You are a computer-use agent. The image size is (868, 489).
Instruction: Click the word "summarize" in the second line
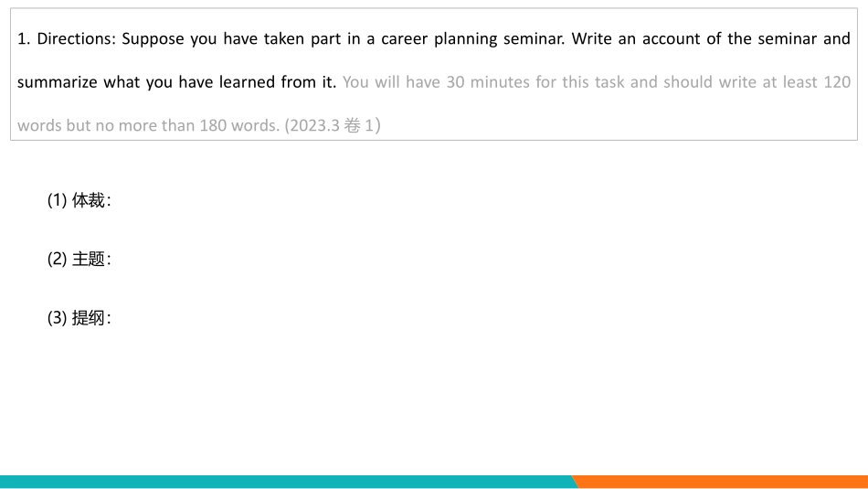(x=58, y=82)
